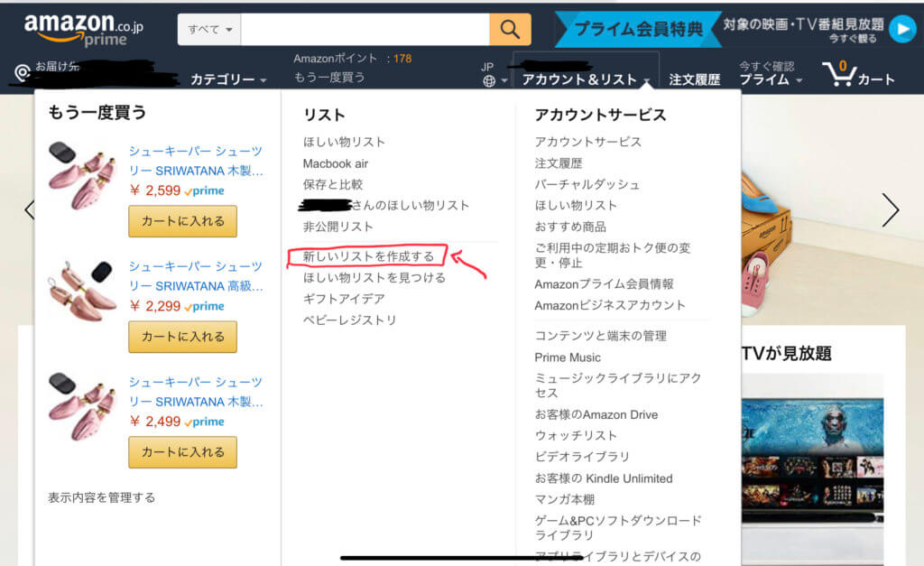
Task: Open the shopping cart icon
Action: point(840,74)
